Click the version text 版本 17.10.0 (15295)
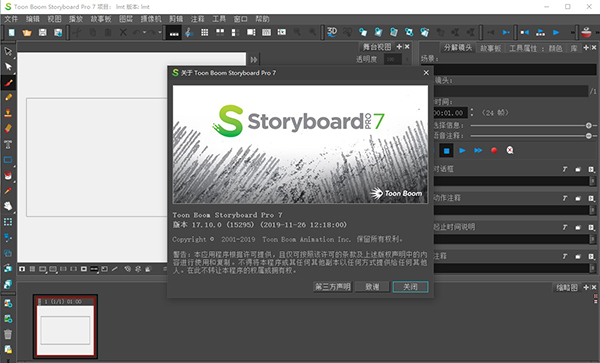 pyautogui.click(x=213, y=225)
